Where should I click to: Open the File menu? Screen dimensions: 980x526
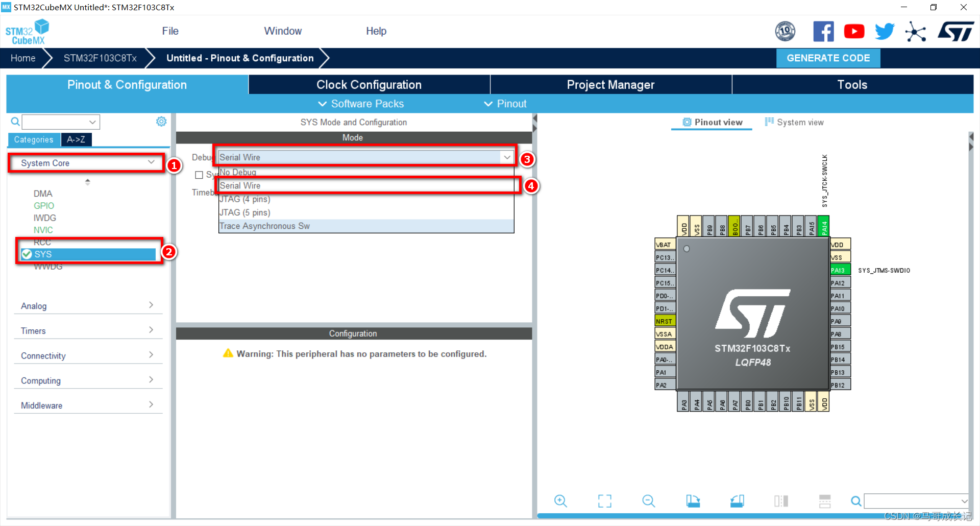[170, 31]
